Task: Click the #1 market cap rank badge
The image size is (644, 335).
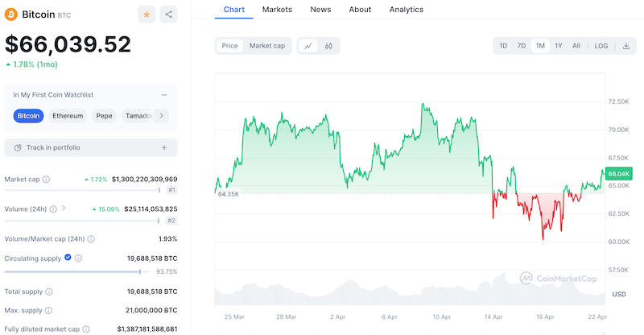Action: [x=171, y=190]
